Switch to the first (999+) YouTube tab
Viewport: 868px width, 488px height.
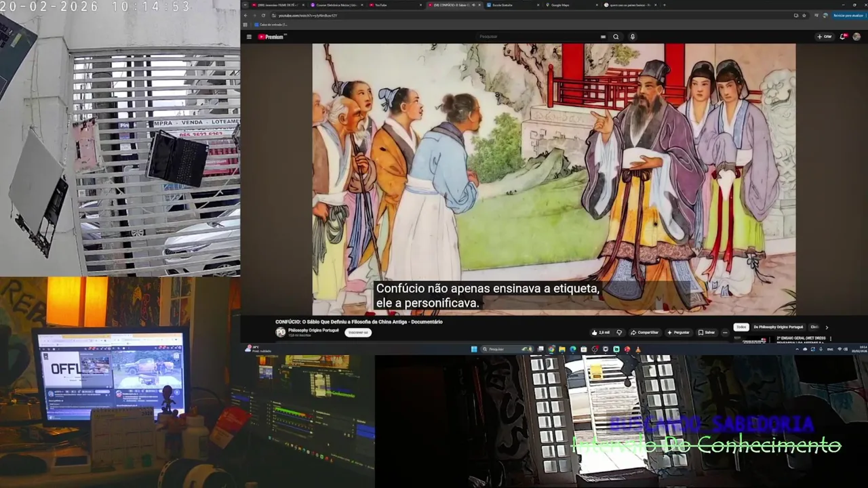(279, 5)
